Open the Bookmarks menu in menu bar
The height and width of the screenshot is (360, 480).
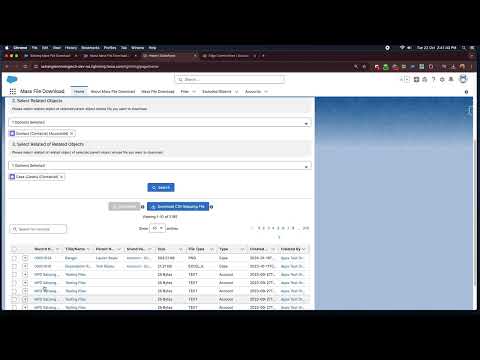tap(90, 48)
